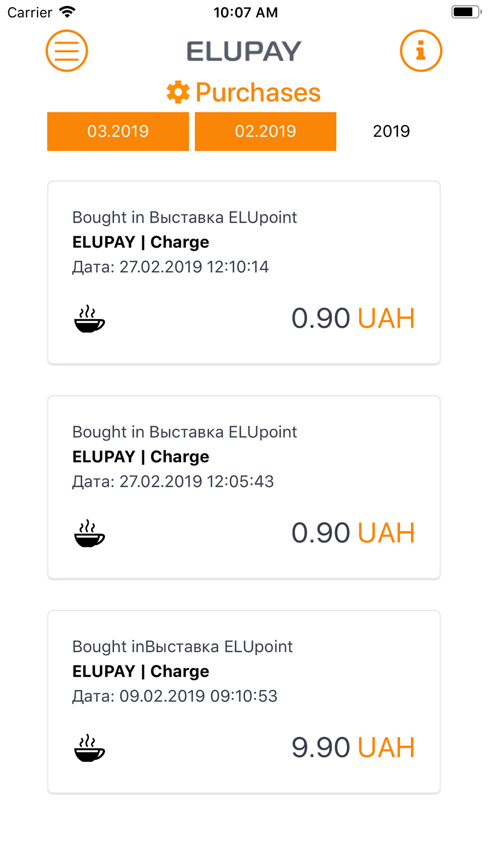Tap the coffee cup icon for 12:05:43 purchase
Image resolution: width=488 pixels, height=868 pixels.
89,533
